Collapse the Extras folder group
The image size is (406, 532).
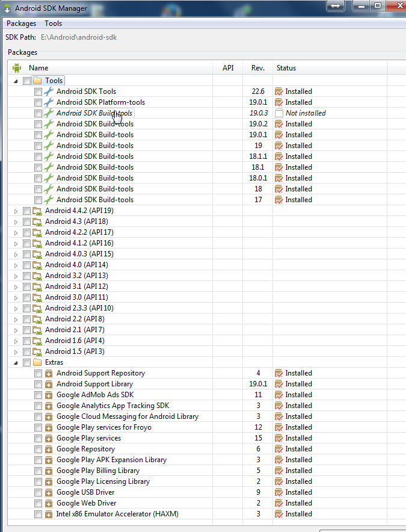tap(16, 363)
